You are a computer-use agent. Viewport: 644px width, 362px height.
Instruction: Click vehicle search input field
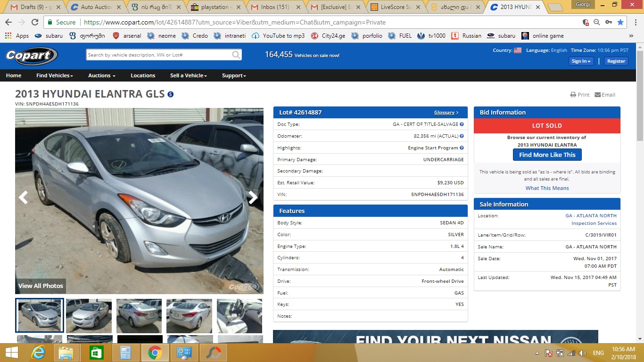[159, 55]
